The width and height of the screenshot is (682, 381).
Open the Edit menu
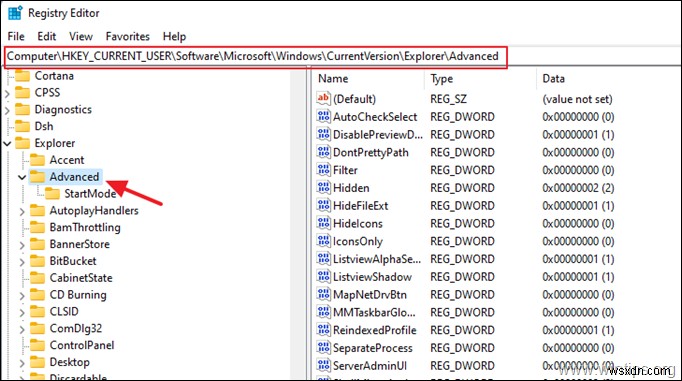(47, 37)
